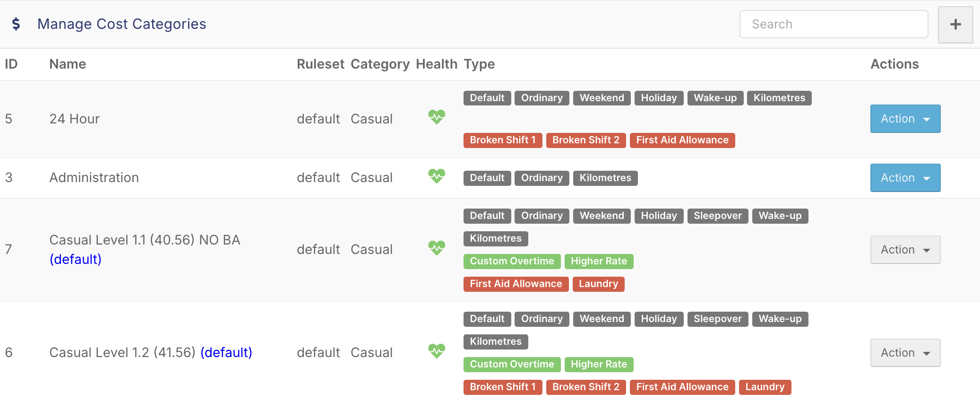
Task: Click Laundry tag for Casual Level 1.2
Action: 765,387
